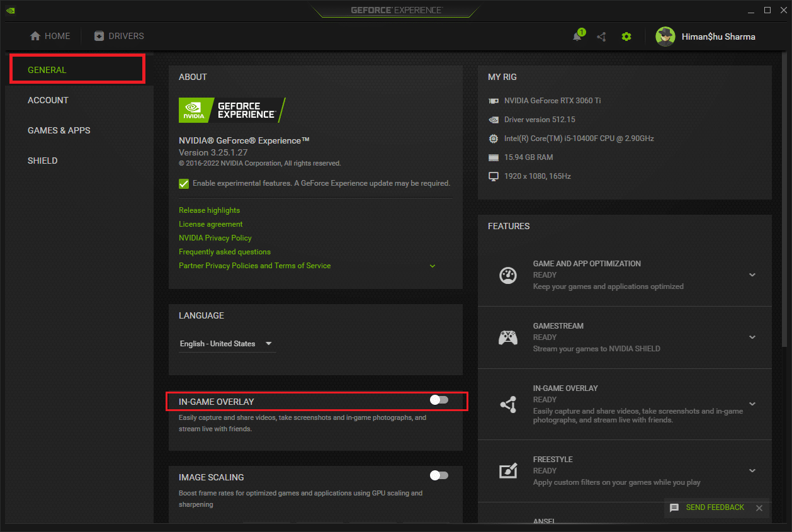Open Frequently asked questions link
Image resolution: width=792 pixels, height=532 pixels.
click(x=225, y=252)
